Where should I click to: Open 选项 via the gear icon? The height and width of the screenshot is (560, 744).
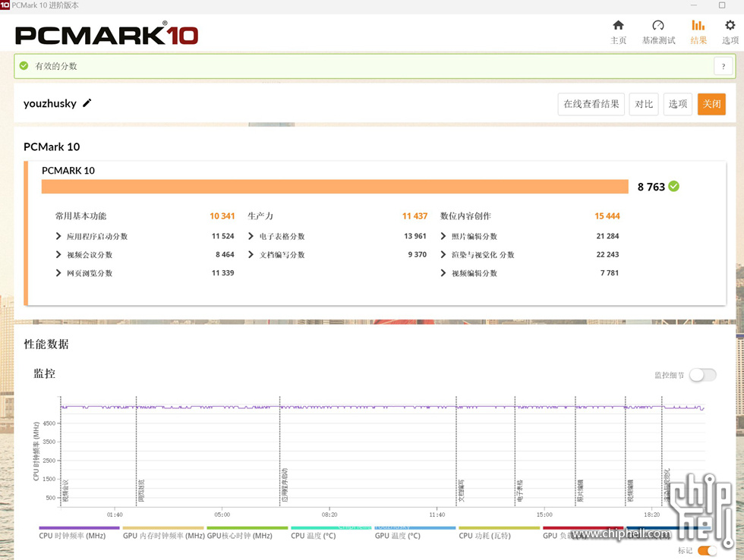pos(730,25)
